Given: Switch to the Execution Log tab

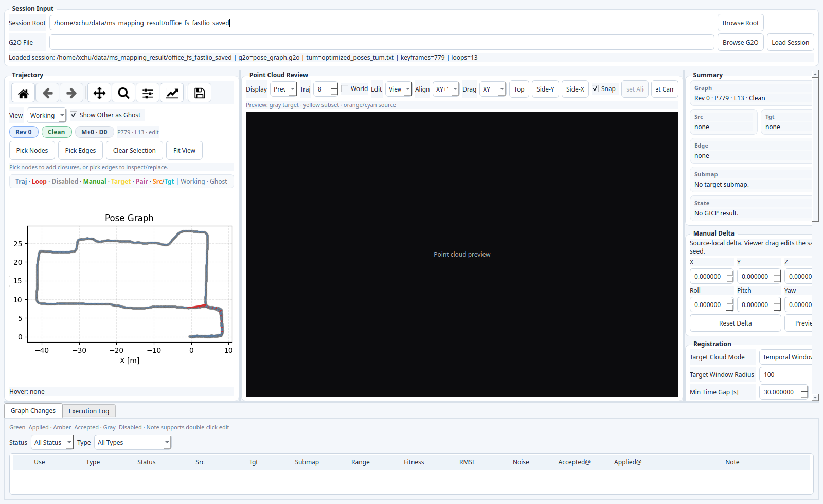Looking at the screenshot, I should tap(89, 411).
